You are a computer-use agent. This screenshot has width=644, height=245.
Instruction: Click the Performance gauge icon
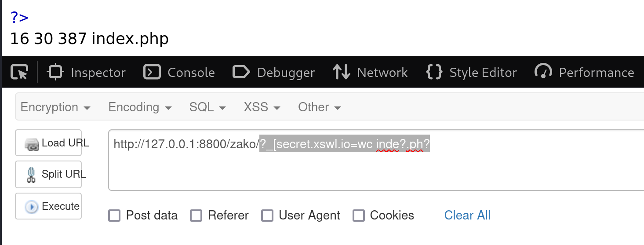[543, 72]
